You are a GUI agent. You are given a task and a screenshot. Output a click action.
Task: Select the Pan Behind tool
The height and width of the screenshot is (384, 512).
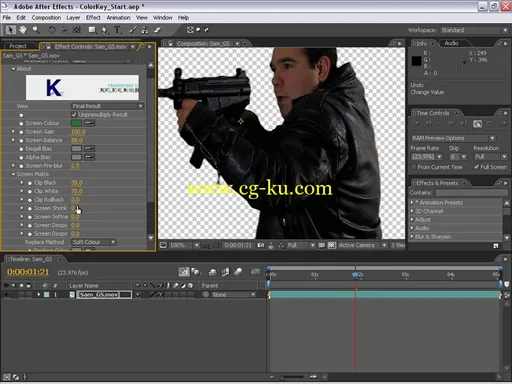click(x=77, y=30)
